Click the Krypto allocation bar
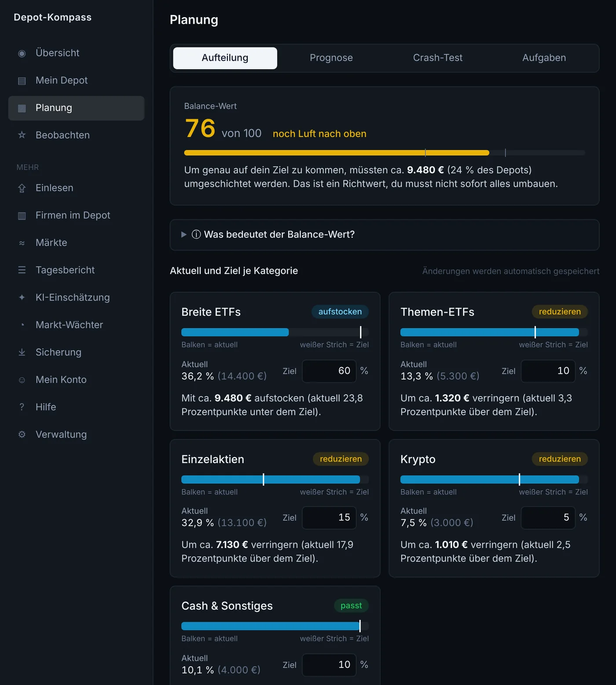Screen dimensions: 616x685 pyautogui.click(x=494, y=479)
